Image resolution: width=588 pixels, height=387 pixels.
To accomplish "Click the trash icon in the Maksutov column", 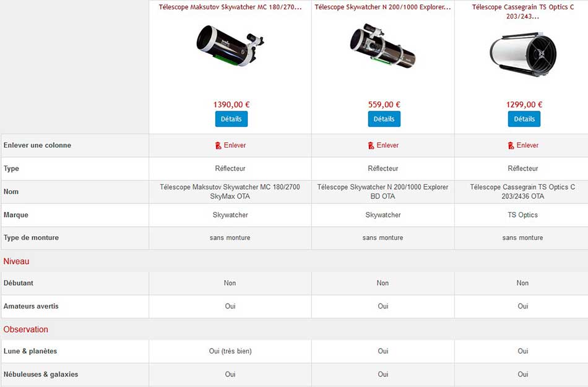I will (218, 145).
